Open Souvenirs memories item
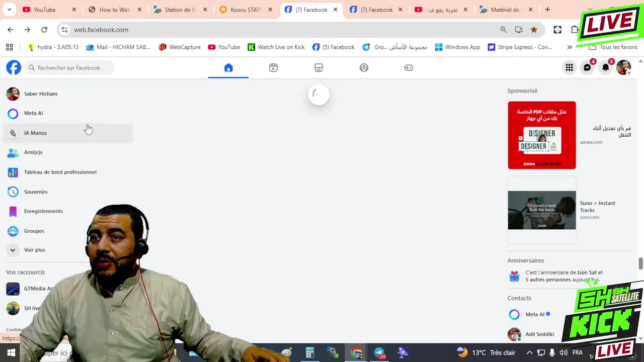This screenshot has height=362, width=644. (x=68, y=192)
